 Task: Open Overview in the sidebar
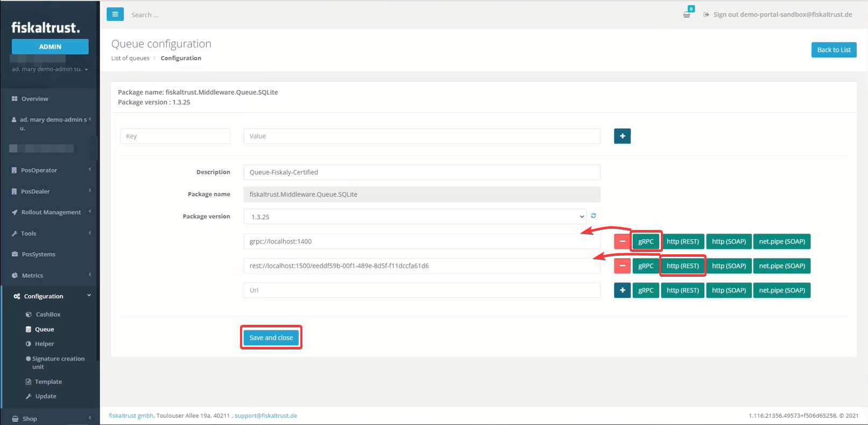click(x=34, y=99)
